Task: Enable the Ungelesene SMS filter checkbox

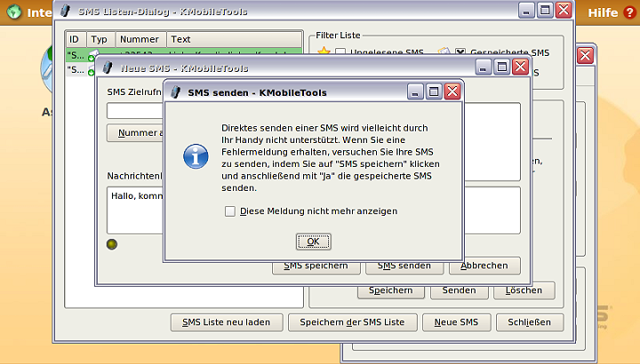Action: [x=340, y=52]
